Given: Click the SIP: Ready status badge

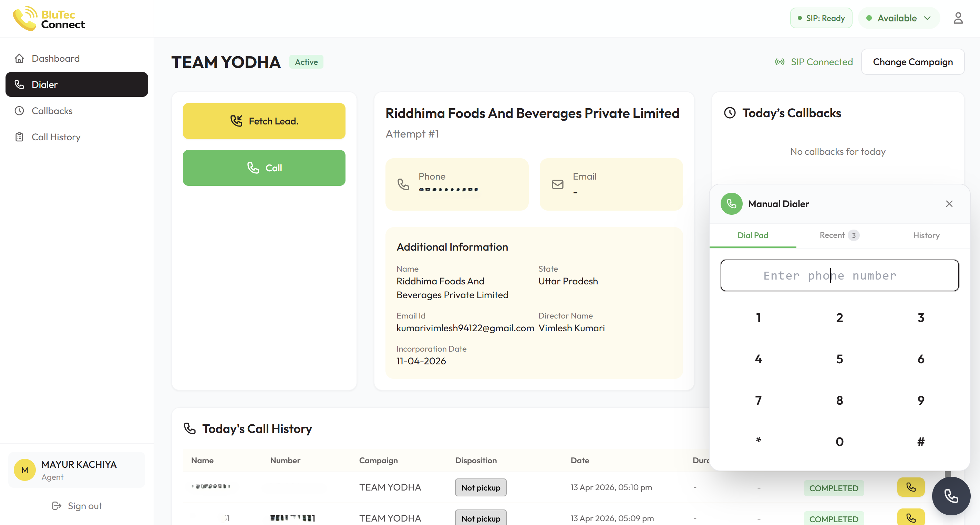Looking at the screenshot, I should coord(821,18).
